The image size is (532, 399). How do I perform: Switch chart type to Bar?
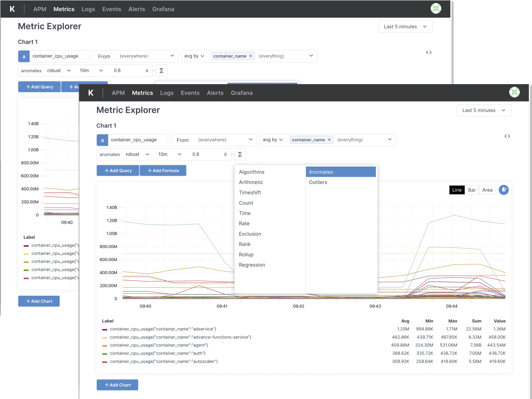[472, 190]
